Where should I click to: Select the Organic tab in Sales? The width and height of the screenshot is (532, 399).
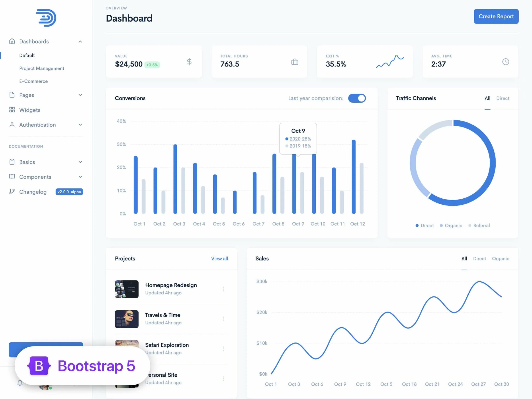click(501, 258)
